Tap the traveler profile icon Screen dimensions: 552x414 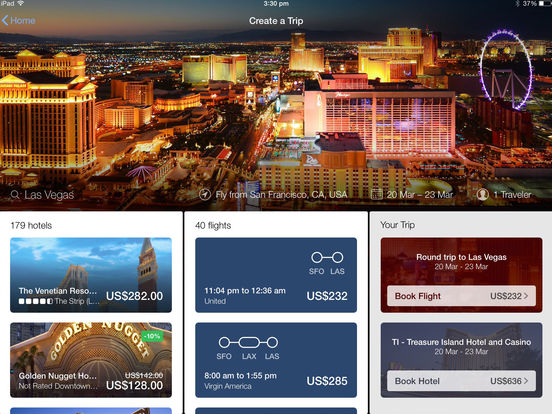click(483, 194)
